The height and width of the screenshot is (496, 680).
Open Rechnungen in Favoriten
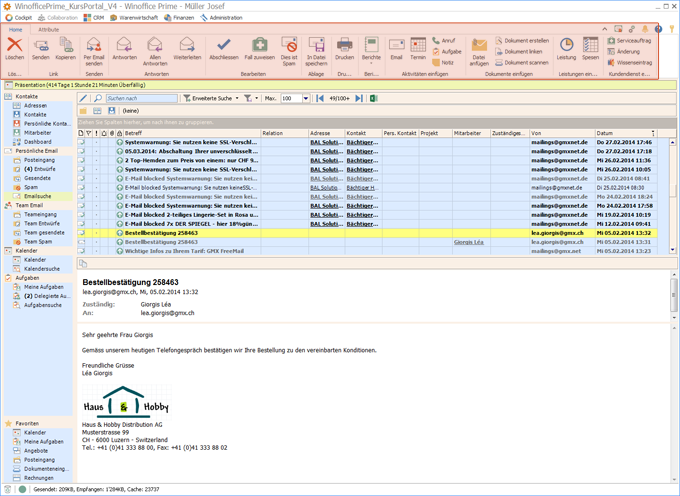39,478
